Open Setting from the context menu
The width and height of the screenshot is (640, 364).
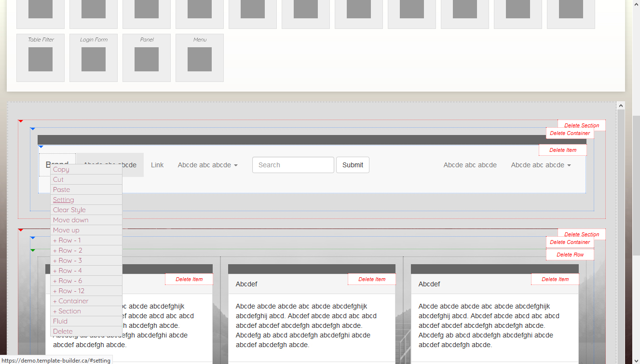point(64,200)
